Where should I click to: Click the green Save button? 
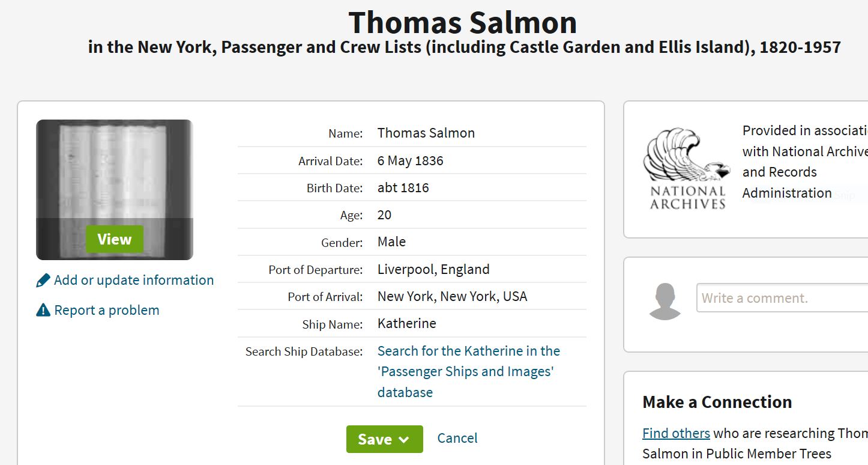pyautogui.click(x=385, y=439)
